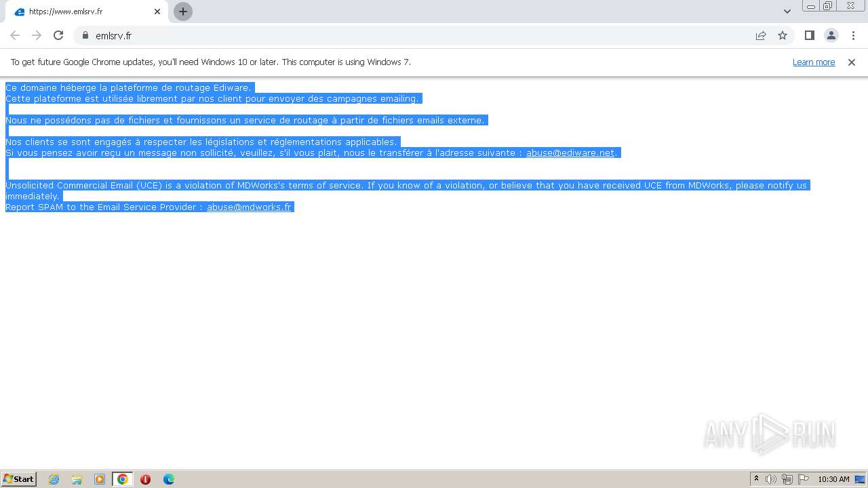Screen dimensions: 868x488
Task: Click line 'Unsolicited Commercial Email (UCE)'
Action: click(x=406, y=185)
